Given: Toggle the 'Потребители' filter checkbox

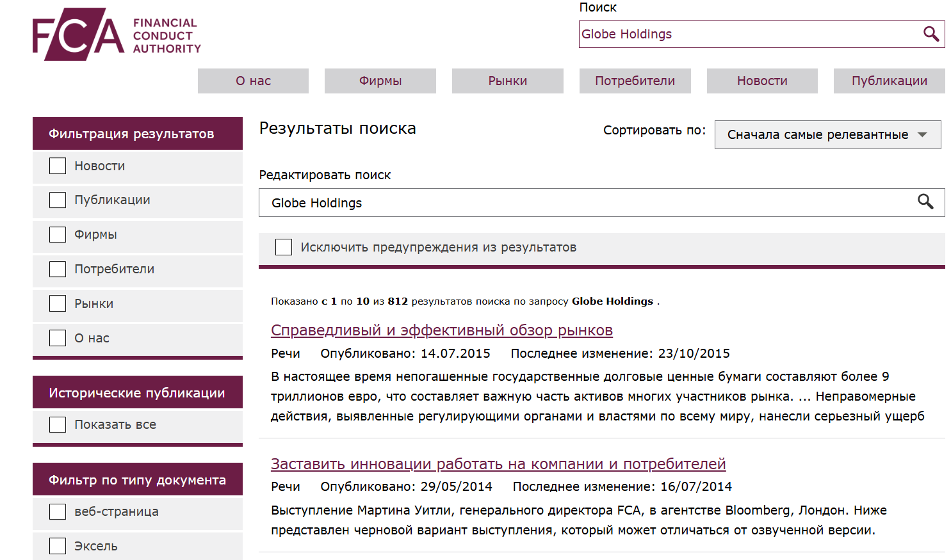Looking at the screenshot, I should point(57,269).
